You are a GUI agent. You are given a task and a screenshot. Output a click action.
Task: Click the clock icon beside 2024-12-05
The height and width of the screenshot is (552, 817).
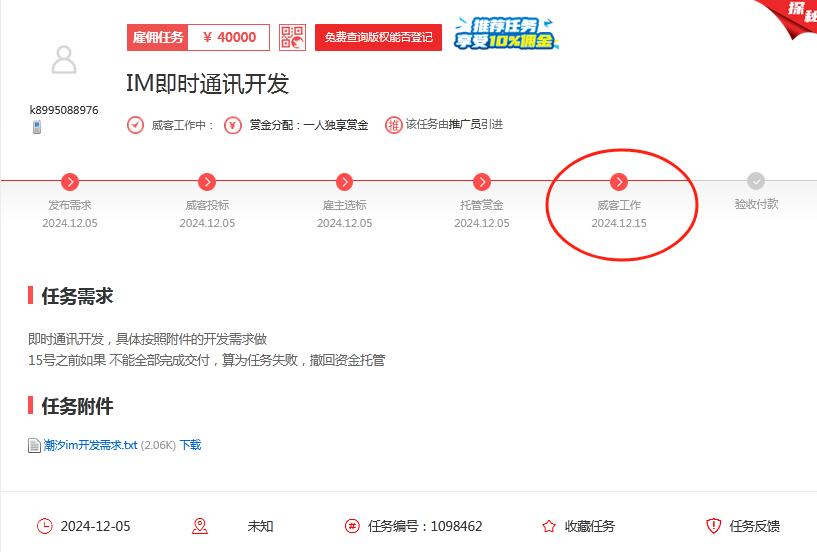click(x=45, y=526)
